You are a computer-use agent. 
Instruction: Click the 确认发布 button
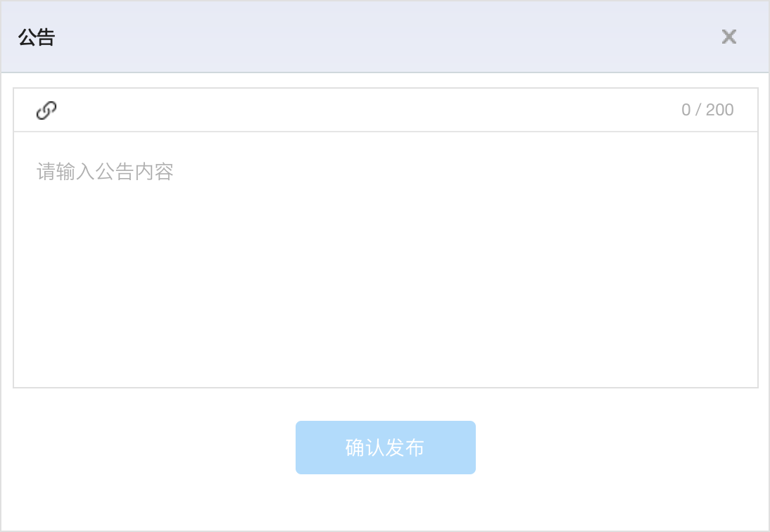coord(386,447)
